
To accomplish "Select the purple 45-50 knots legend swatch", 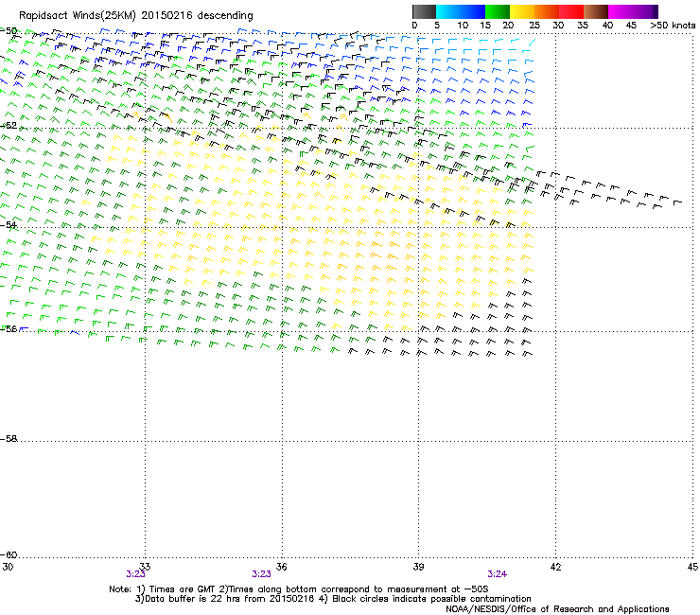I will [645, 11].
